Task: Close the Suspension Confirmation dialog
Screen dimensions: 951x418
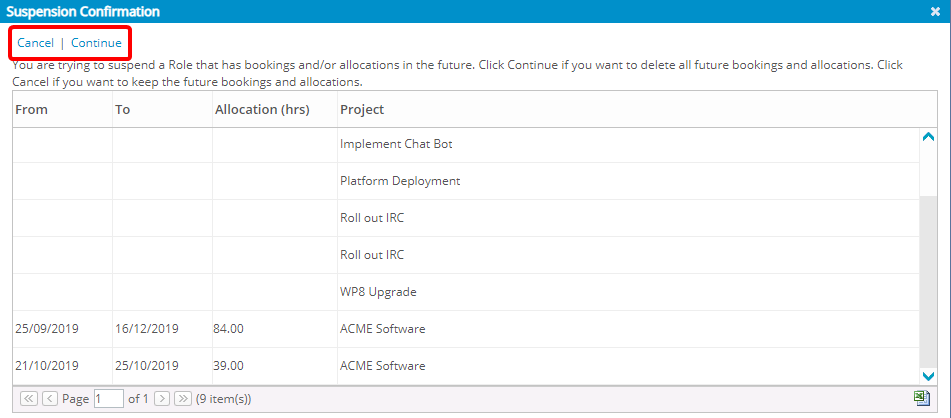Action: tap(935, 11)
